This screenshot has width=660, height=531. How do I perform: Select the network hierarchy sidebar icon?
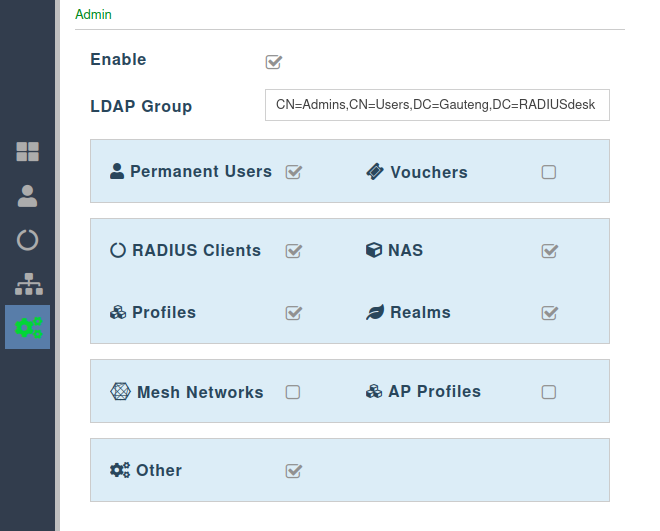click(27, 284)
